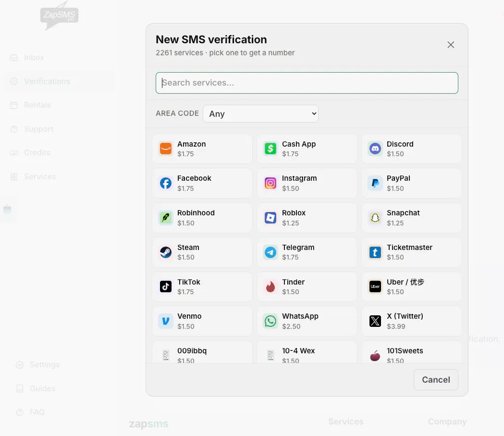
Task: Click the 10-4 Wex phone icon
Action: (270, 356)
